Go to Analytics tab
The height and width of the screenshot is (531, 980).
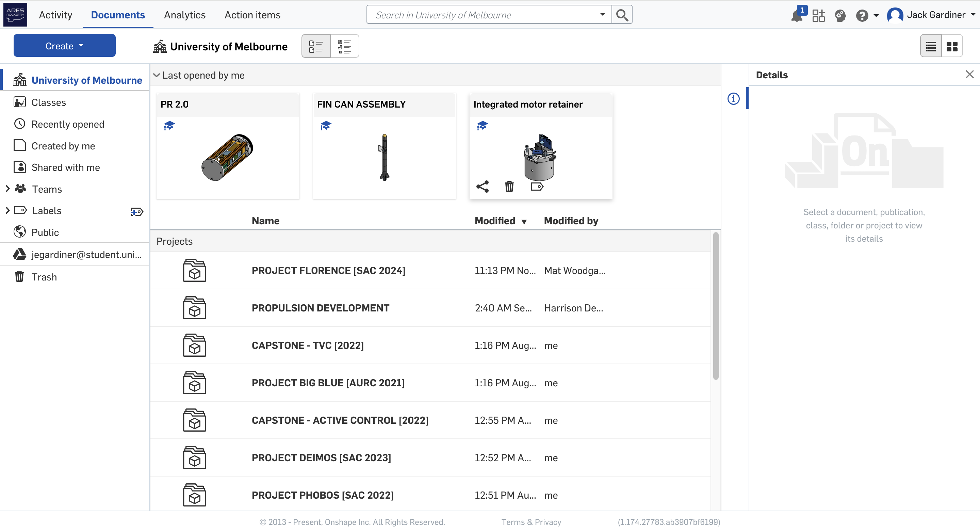tap(184, 15)
